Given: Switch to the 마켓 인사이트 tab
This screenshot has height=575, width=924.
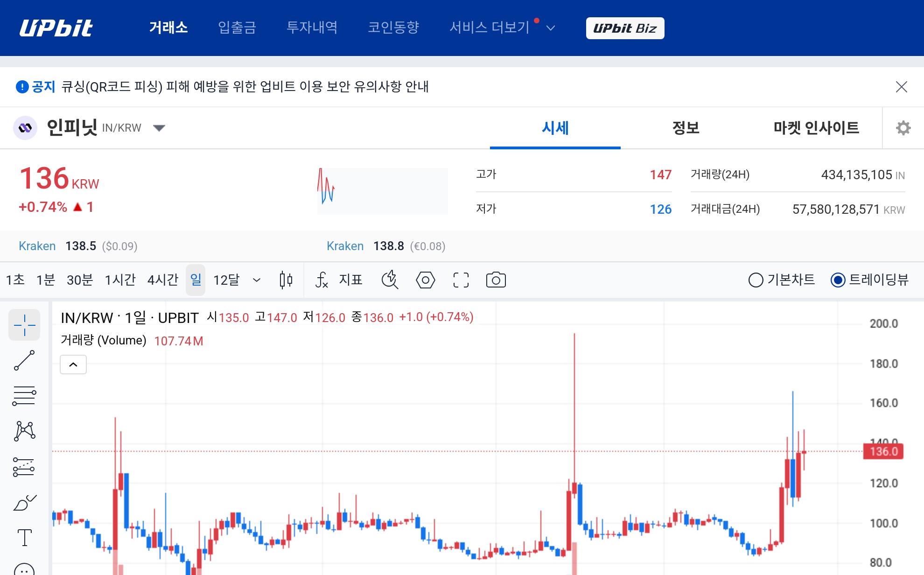Looking at the screenshot, I should coord(816,128).
